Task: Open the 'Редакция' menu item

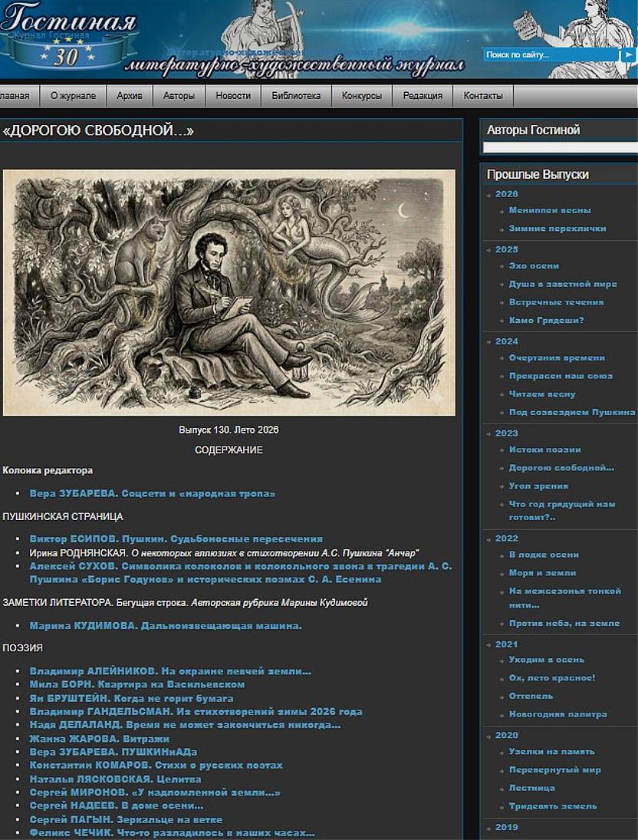Action: pyautogui.click(x=423, y=96)
